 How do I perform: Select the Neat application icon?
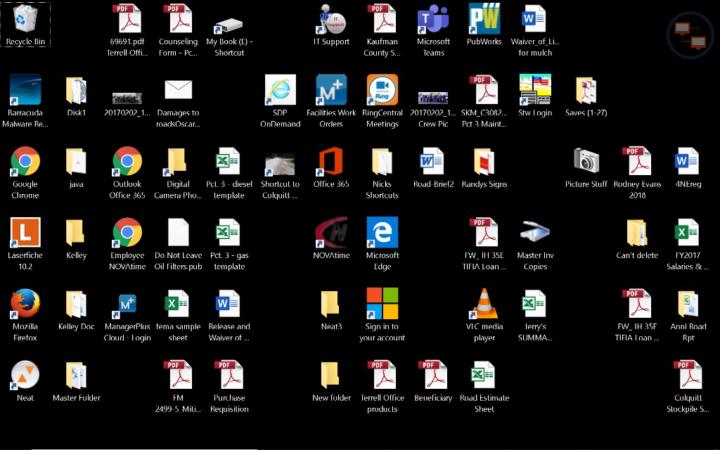tap(25, 376)
